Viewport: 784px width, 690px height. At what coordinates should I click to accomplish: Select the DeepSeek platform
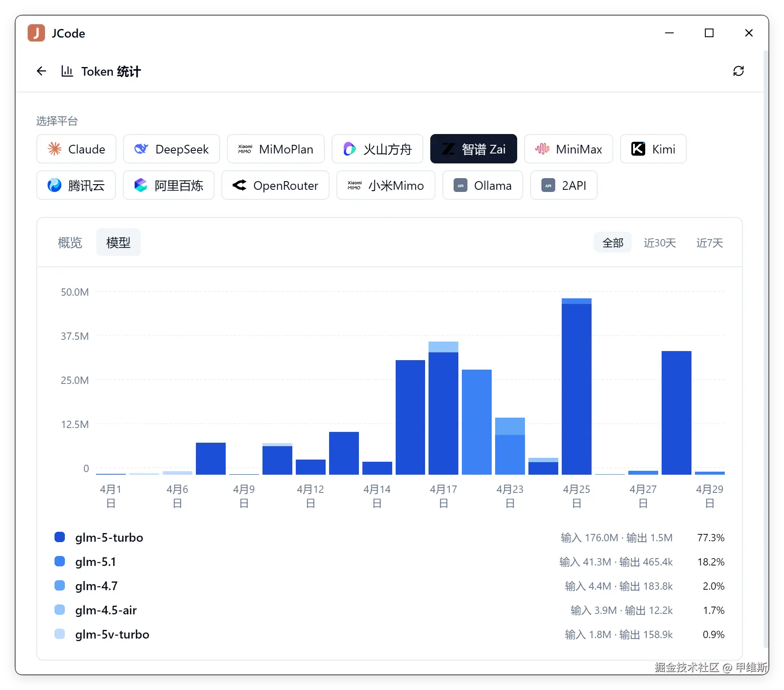pos(171,149)
